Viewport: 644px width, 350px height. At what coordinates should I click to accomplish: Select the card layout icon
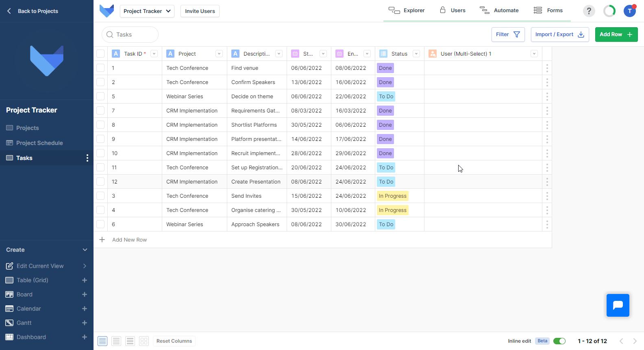pos(144,341)
